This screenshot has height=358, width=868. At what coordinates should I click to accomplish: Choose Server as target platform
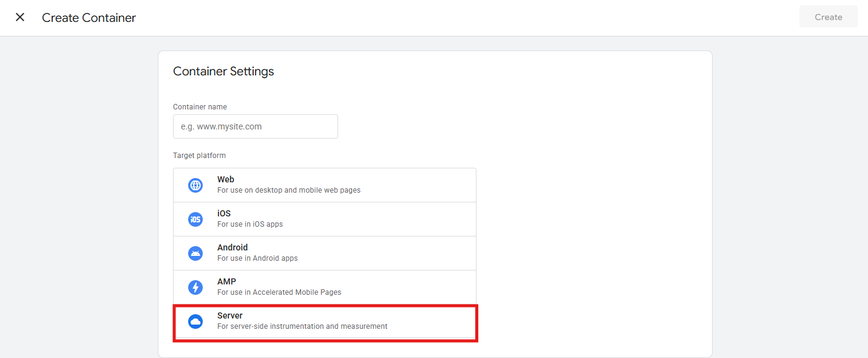325,322
